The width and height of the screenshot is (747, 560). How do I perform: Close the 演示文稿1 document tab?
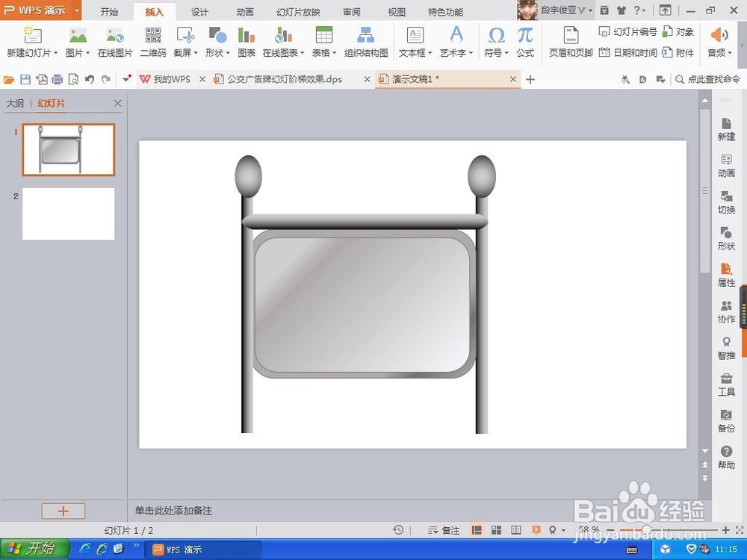point(512,80)
